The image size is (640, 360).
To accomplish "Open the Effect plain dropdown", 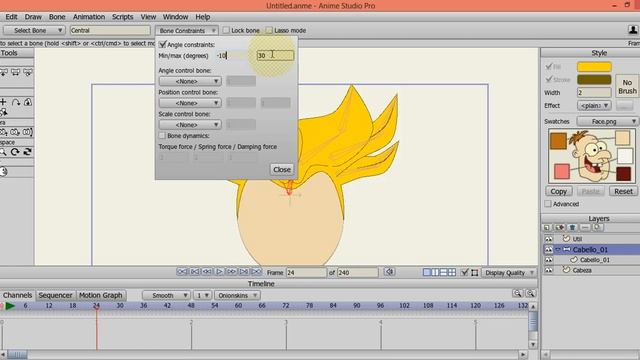I will click(x=594, y=106).
